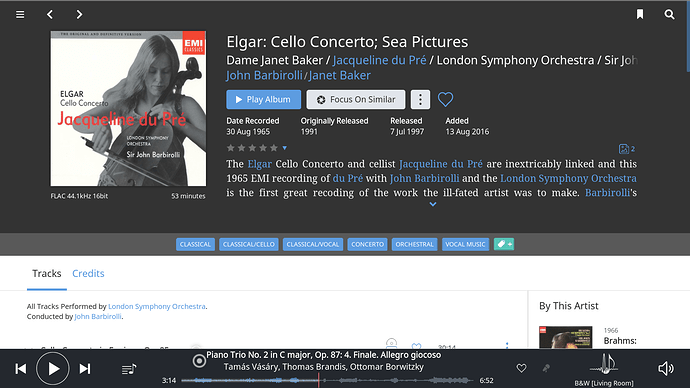
Task: Open the volume speaker control
Action: [x=665, y=368]
